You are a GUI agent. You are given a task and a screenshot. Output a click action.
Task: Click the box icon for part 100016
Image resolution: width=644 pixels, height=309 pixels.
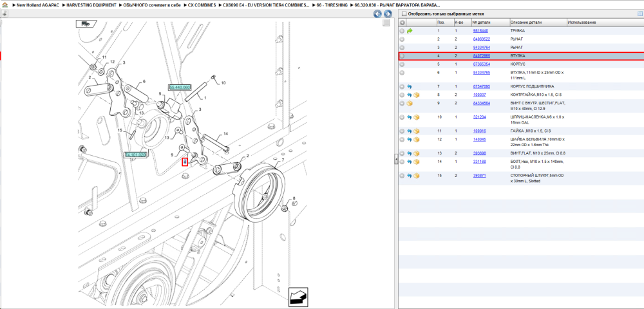coord(417,131)
